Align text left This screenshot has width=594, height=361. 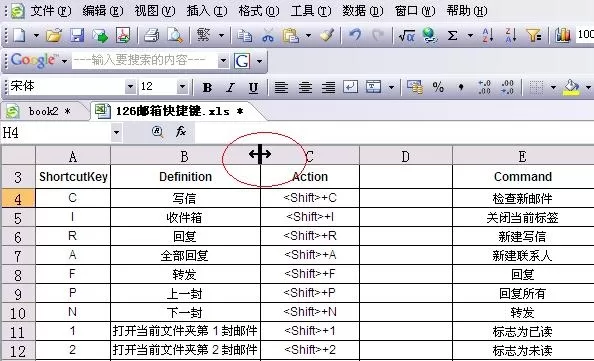click(x=281, y=88)
